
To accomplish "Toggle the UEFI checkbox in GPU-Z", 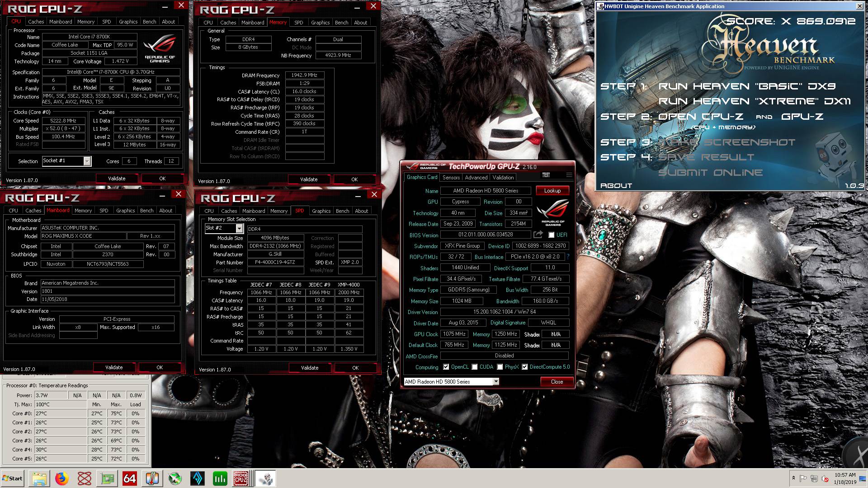I will 551,235.
